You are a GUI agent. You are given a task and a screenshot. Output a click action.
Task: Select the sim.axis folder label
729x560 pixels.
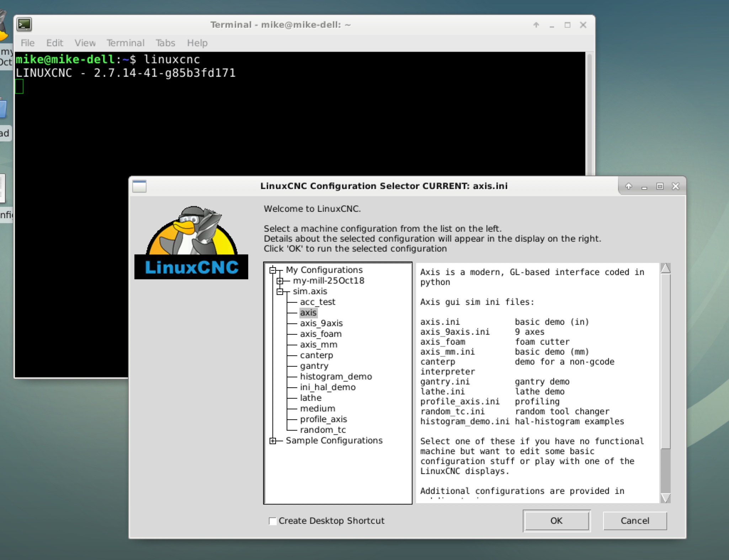[x=310, y=291]
